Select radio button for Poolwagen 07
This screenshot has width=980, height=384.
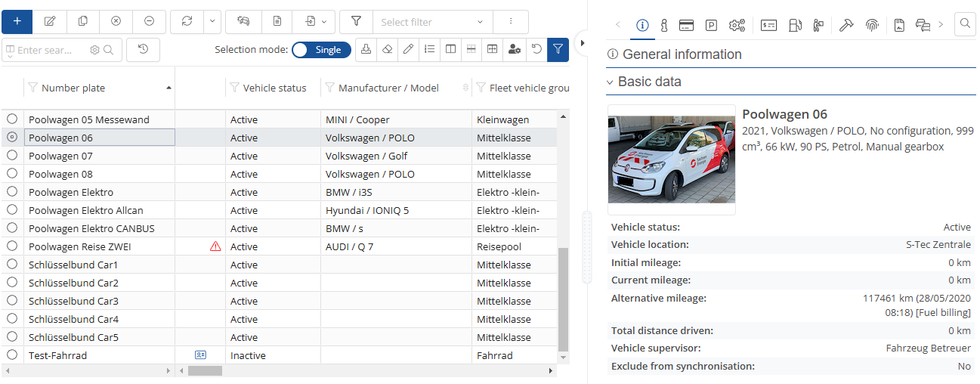(12, 156)
